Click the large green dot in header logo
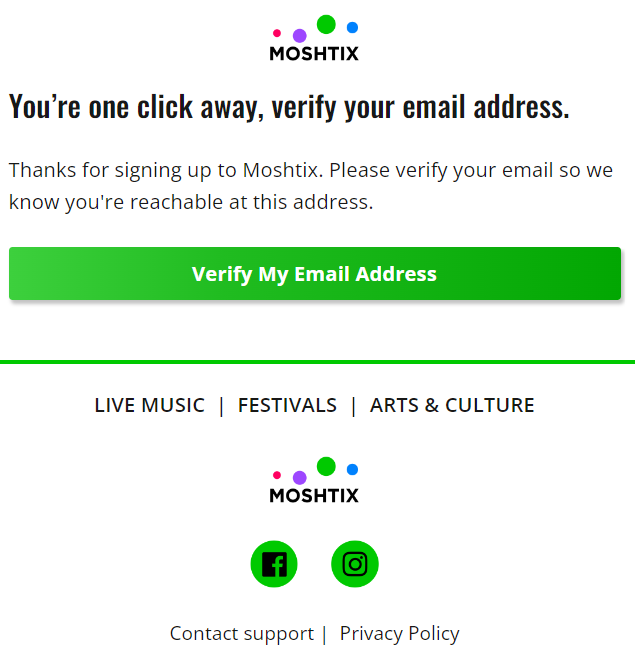635x648 pixels. tap(326, 24)
